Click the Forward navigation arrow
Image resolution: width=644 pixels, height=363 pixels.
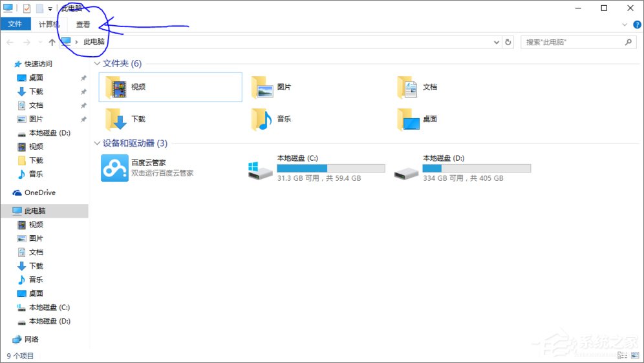pos(27,42)
